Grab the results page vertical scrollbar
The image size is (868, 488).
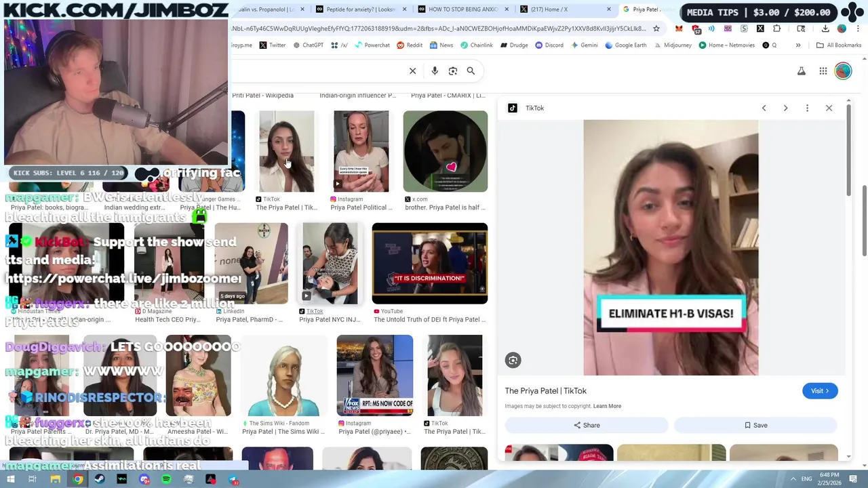tap(864, 220)
